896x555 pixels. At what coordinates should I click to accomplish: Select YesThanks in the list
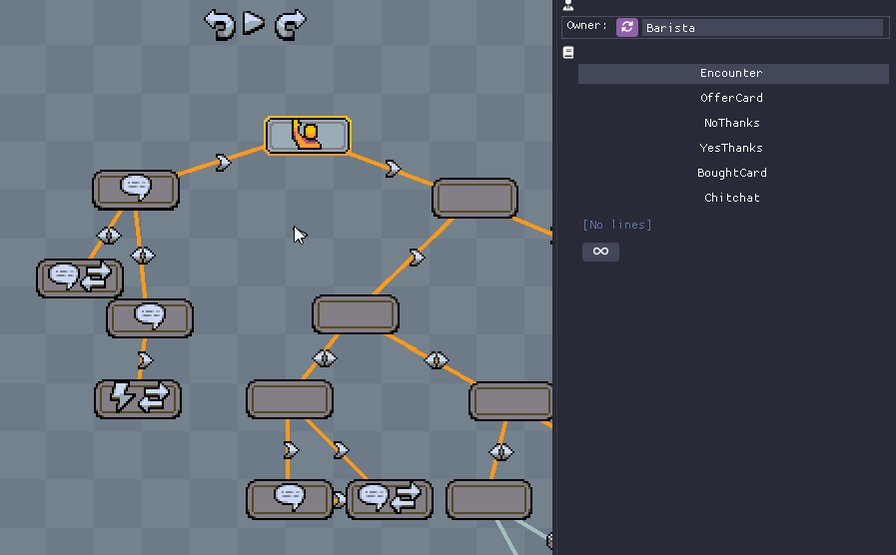(733, 148)
